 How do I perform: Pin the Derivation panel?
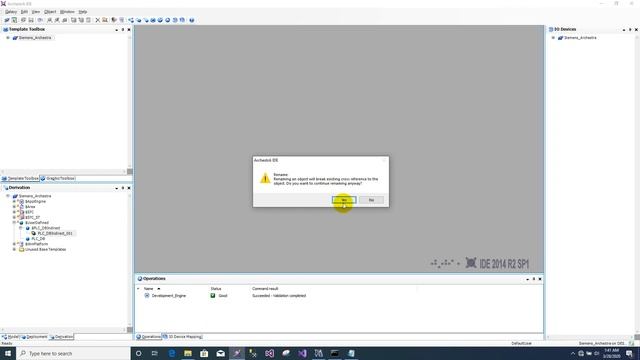click(x=123, y=188)
